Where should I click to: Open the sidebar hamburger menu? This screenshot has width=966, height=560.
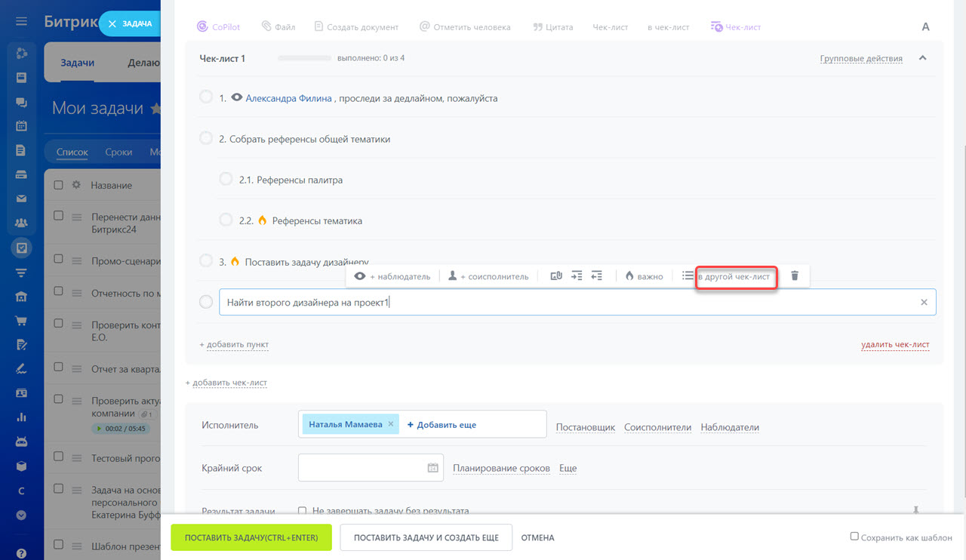point(21,22)
